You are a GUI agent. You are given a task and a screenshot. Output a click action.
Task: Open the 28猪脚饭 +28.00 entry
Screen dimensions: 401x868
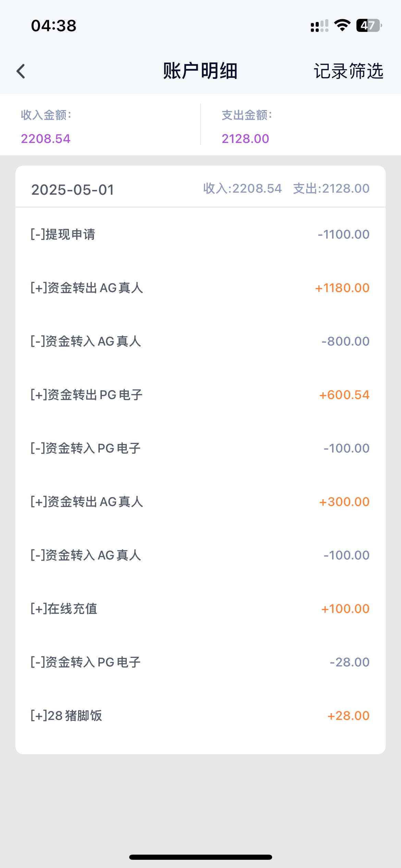tap(200, 716)
